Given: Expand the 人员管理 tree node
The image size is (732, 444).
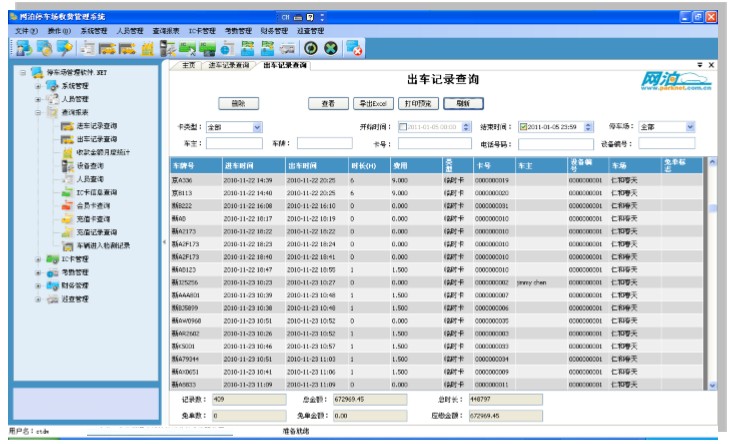Looking at the screenshot, I should tap(38, 99).
